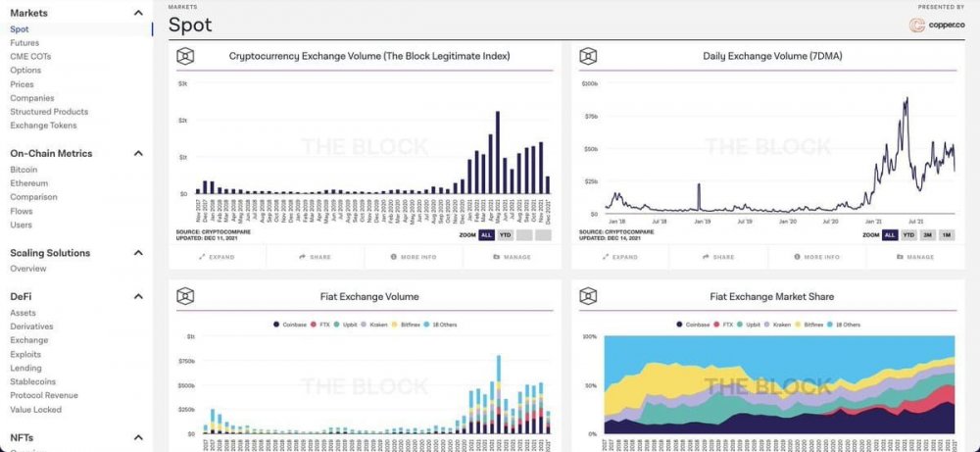Toggle Bitfinex series in Fiat Exchange Volume legend
This screenshot has width=980, height=452.
pos(407,325)
